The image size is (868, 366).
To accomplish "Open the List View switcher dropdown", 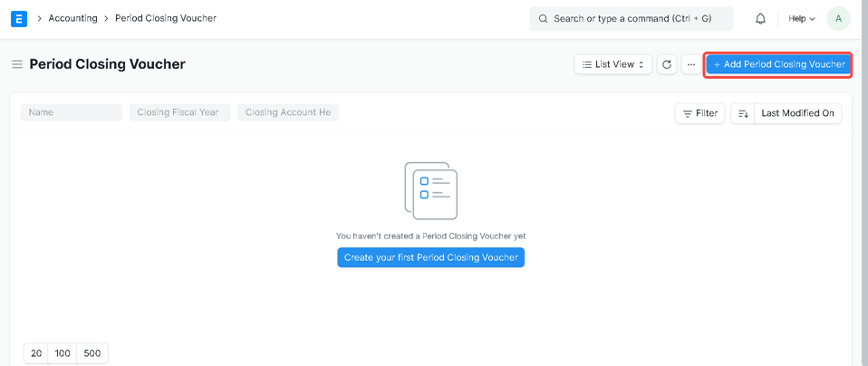I will coord(612,64).
